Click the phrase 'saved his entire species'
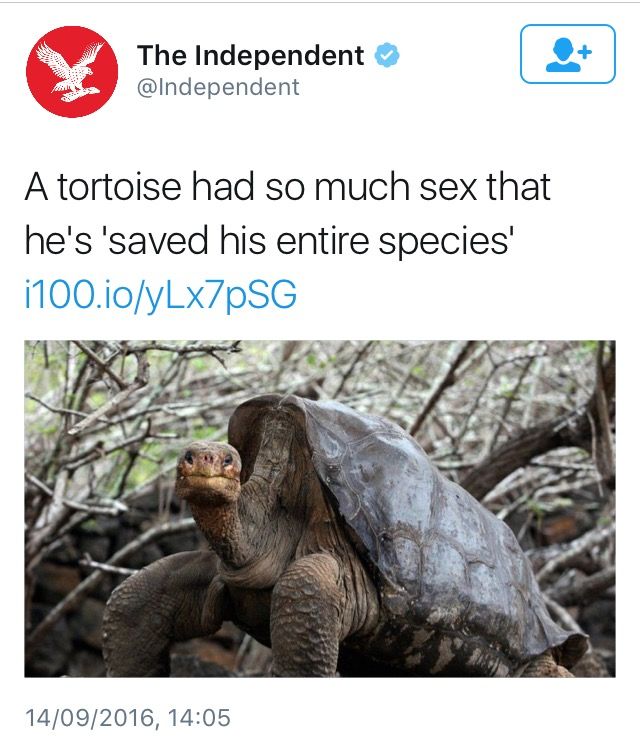The image size is (640, 739). 309,240
